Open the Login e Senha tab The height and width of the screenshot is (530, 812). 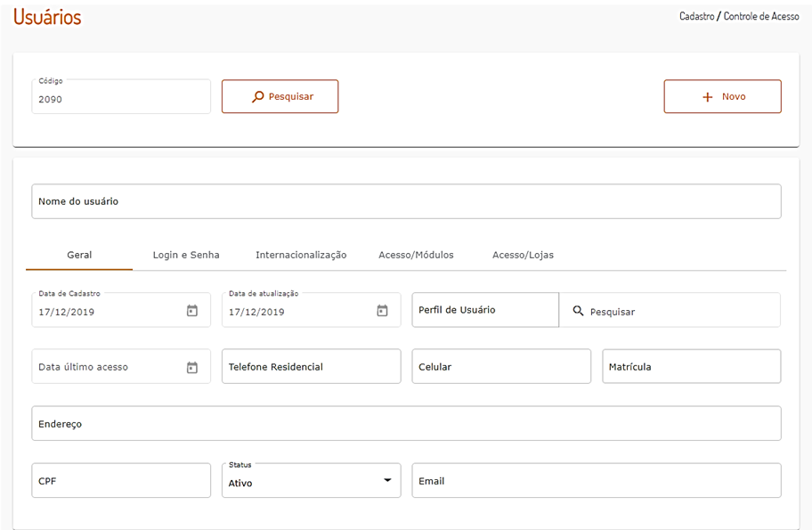186,255
